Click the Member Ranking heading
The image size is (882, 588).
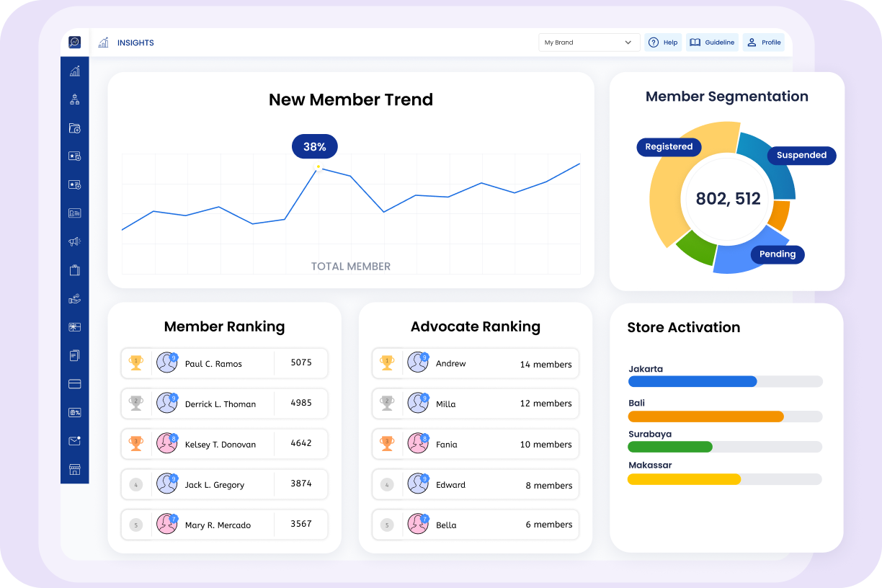pos(225,327)
